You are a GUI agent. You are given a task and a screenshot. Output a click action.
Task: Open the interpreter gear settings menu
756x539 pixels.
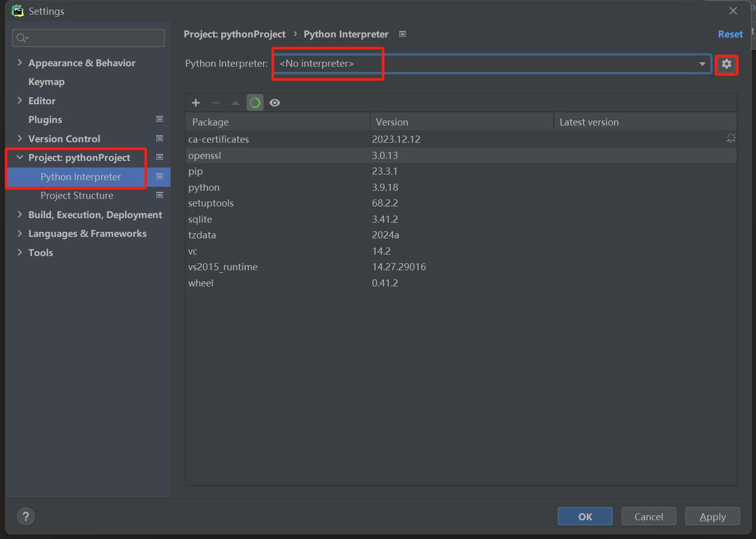pyautogui.click(x=726, y=64)
